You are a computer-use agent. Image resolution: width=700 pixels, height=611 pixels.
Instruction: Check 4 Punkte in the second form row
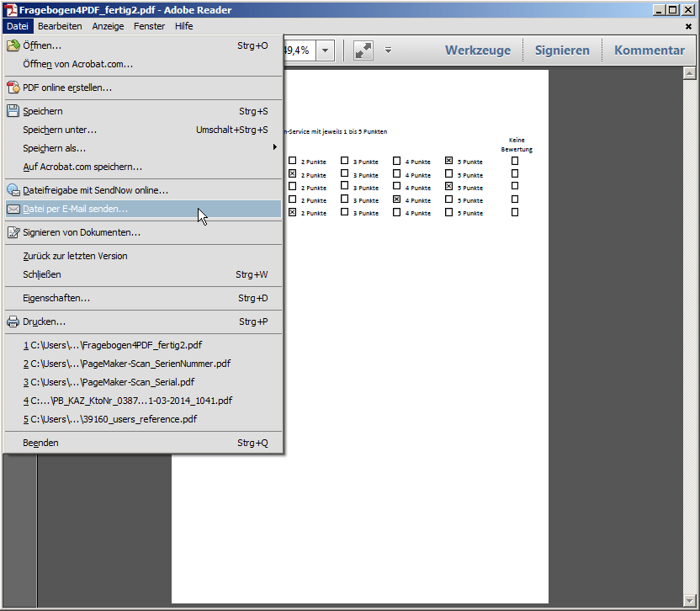click(396, 173)
